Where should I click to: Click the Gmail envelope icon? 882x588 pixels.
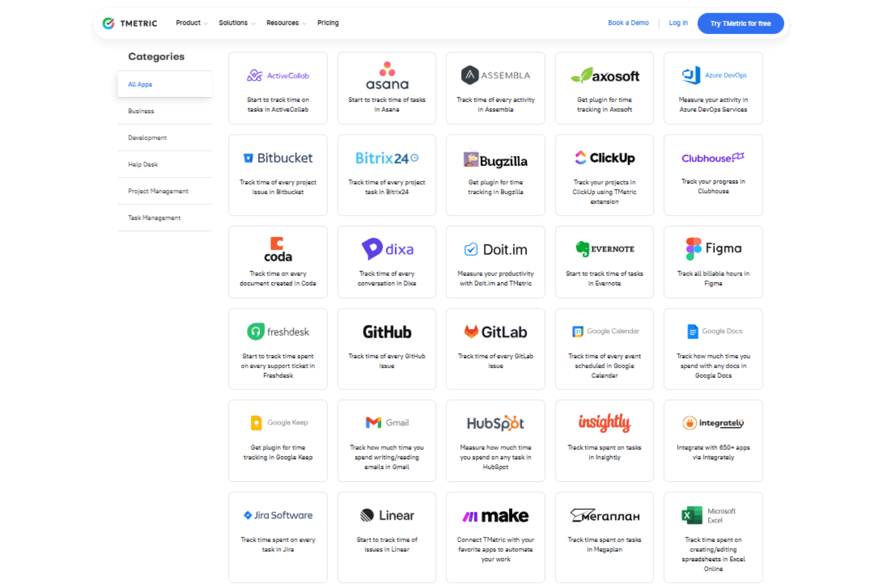pos(374,422)
